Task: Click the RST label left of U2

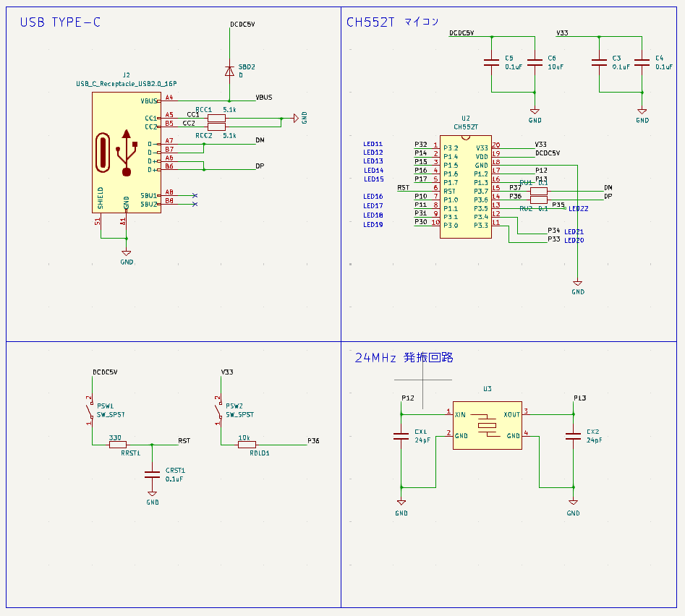Action: pos(403,188)
